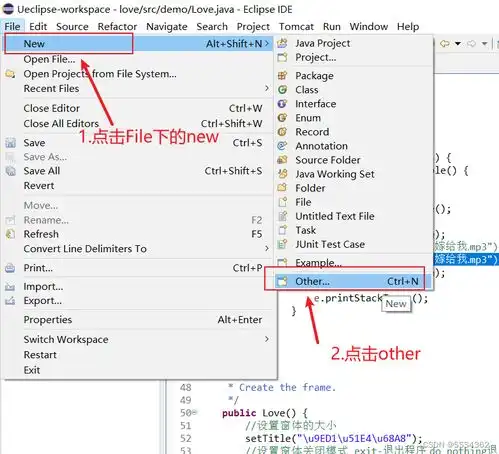Open the Project menu in menu bar
The image size is (499, 454).
253,26
